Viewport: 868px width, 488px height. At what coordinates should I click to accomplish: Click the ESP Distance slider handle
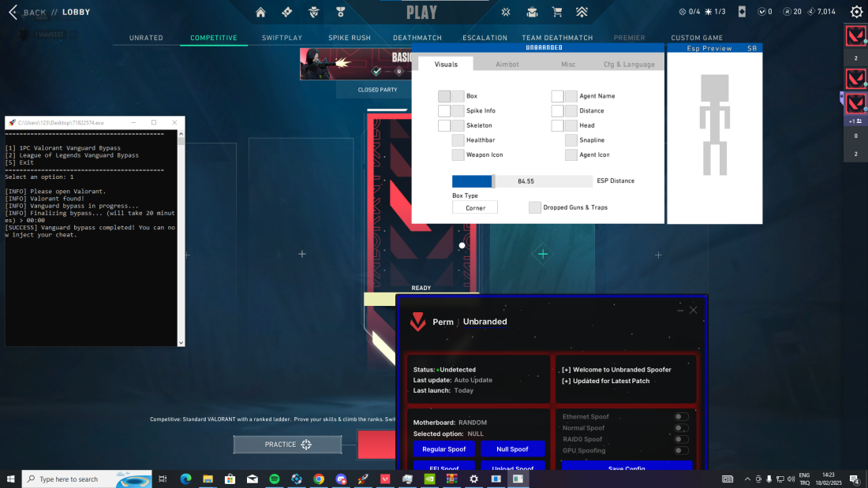tap(493, 181)
